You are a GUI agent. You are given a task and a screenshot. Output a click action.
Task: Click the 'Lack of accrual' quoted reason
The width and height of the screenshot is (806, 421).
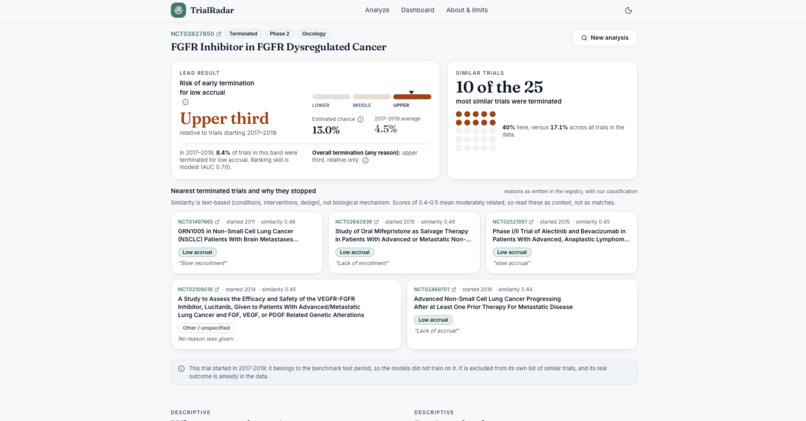pos(436,331)
